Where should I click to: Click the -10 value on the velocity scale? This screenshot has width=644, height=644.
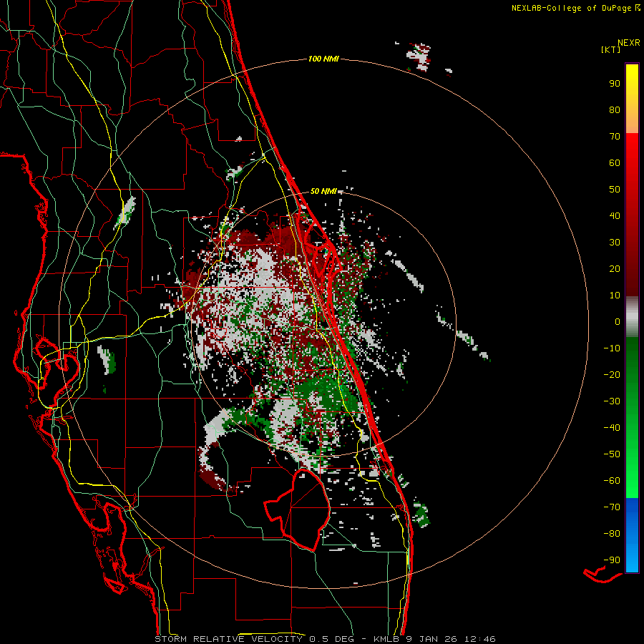[x=612, y=348]
